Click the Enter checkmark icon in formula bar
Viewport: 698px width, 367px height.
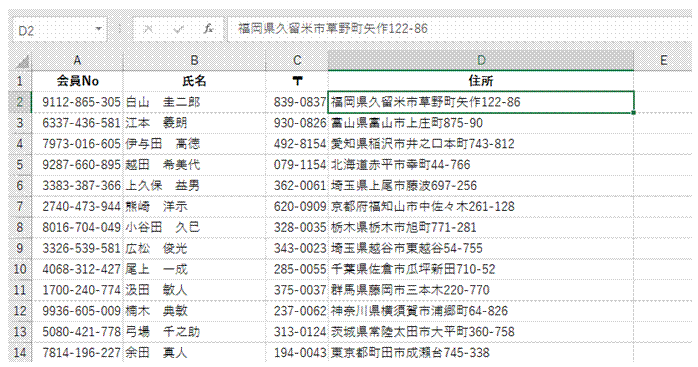[179, 29]
